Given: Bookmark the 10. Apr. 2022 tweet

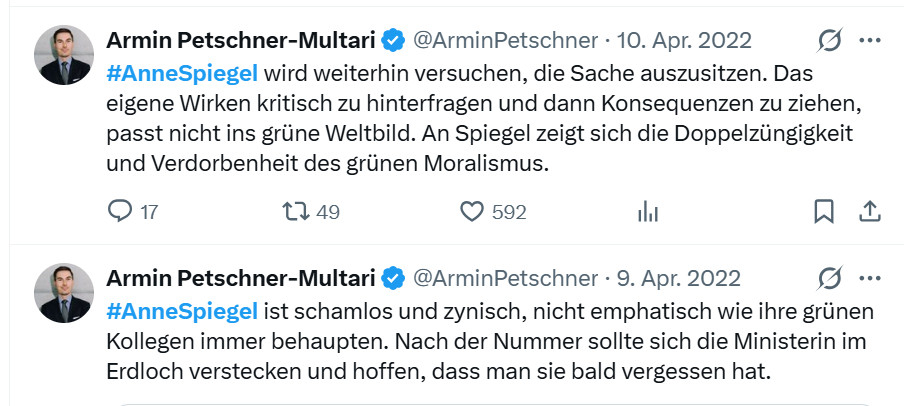Looking at the screenshot, I should 823,211.
